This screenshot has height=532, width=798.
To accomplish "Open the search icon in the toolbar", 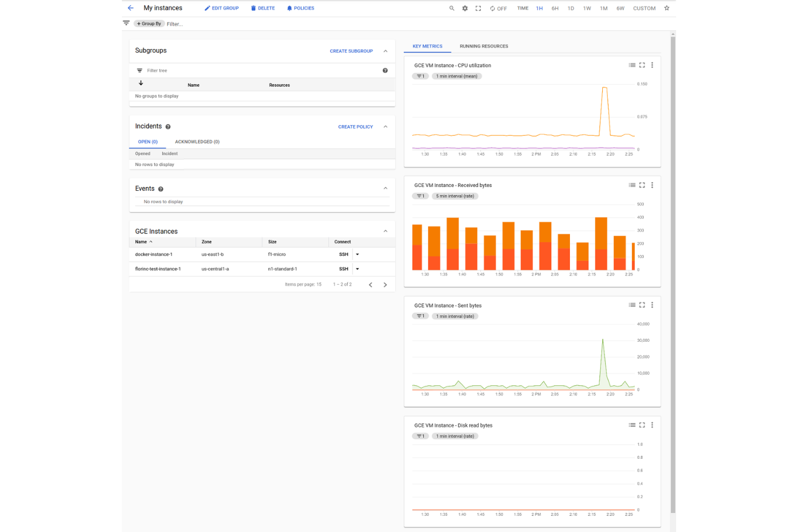I will (452, 8).
